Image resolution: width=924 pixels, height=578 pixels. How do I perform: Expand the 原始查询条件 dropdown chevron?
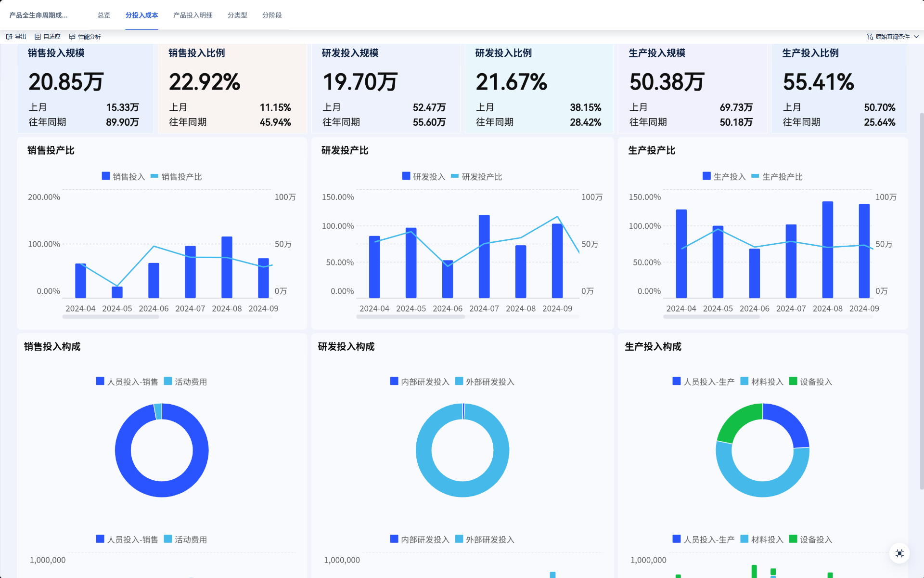916,37
